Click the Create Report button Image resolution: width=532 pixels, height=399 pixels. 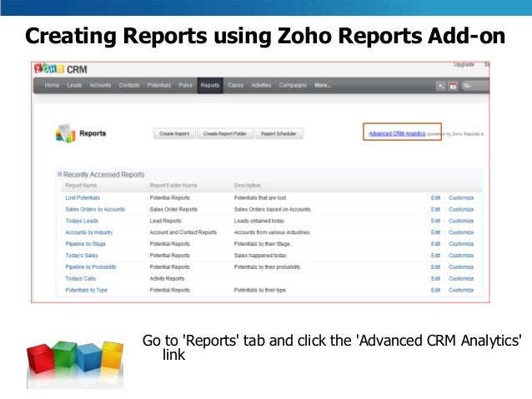(174, 133)
